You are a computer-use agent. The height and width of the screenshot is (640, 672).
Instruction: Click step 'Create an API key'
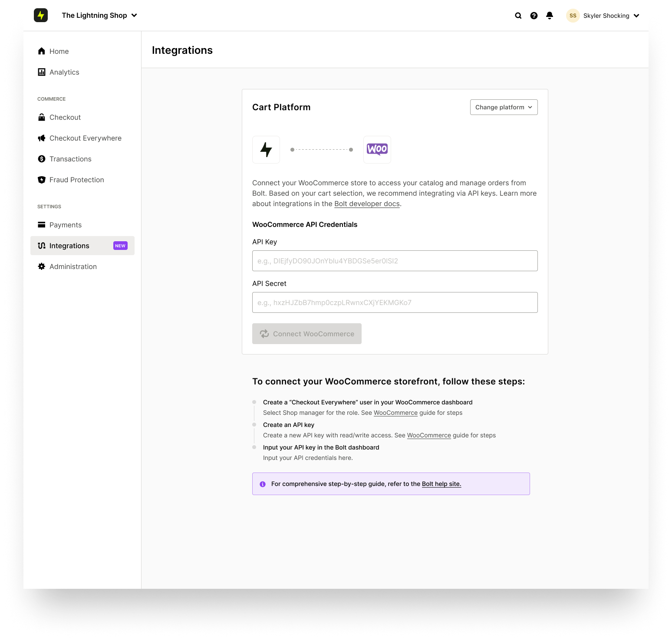[289, 425]
